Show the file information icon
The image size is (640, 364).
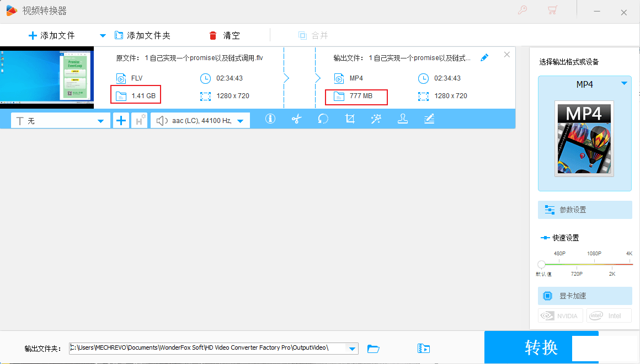(x=270, y=119)
